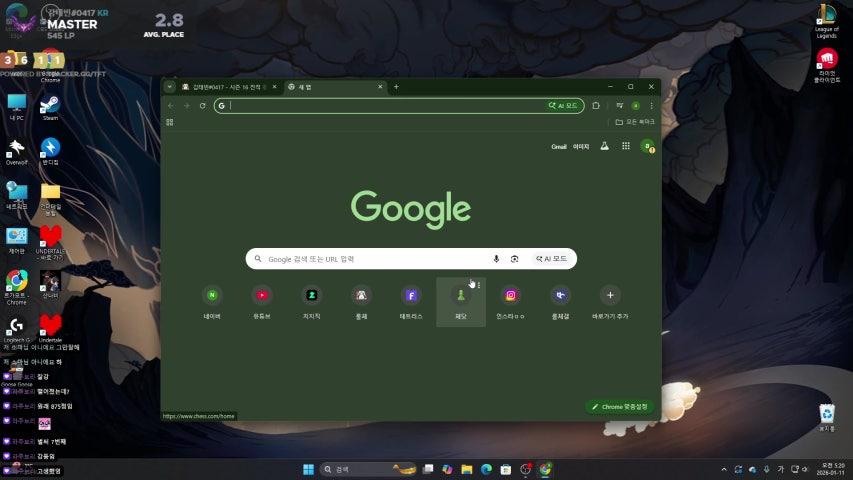Show hidden system tray icons

(x=724, y=469)
